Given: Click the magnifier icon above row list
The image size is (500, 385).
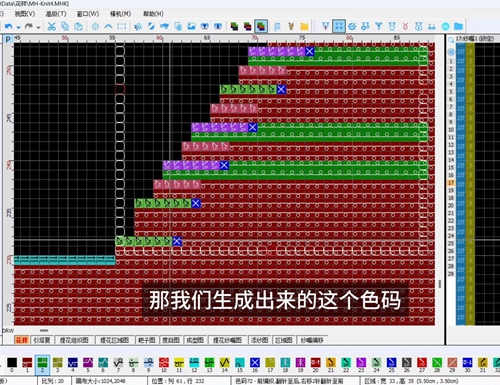Looking at the screenshot, I should click(451, 40).
